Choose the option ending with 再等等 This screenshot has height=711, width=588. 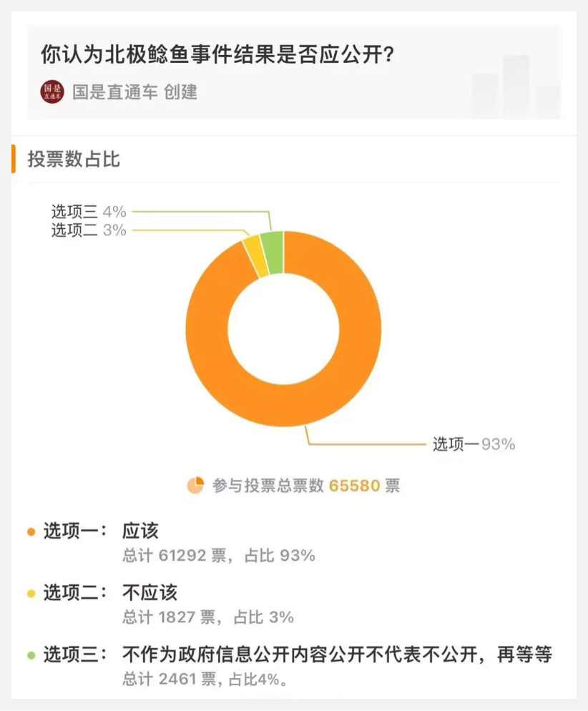tap(338, 654)
